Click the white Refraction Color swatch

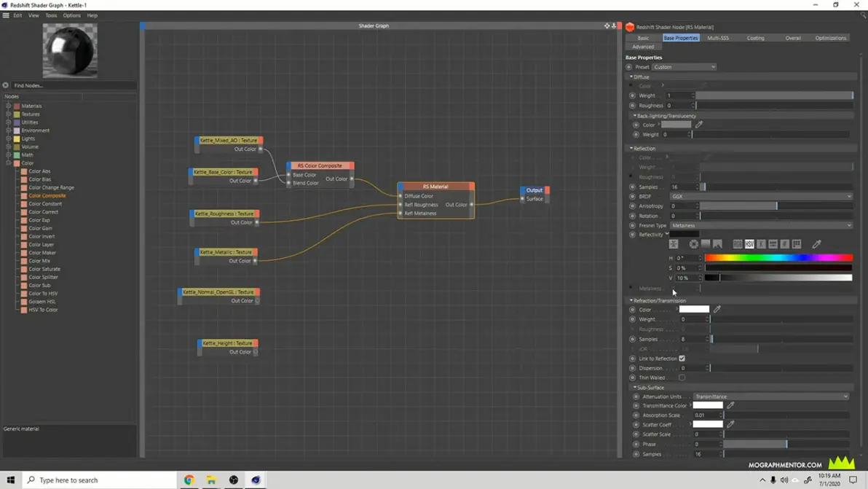click(694, 310)
